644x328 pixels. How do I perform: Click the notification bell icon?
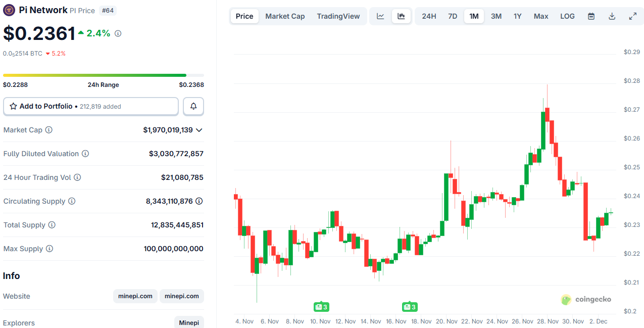tap(193, 106)
